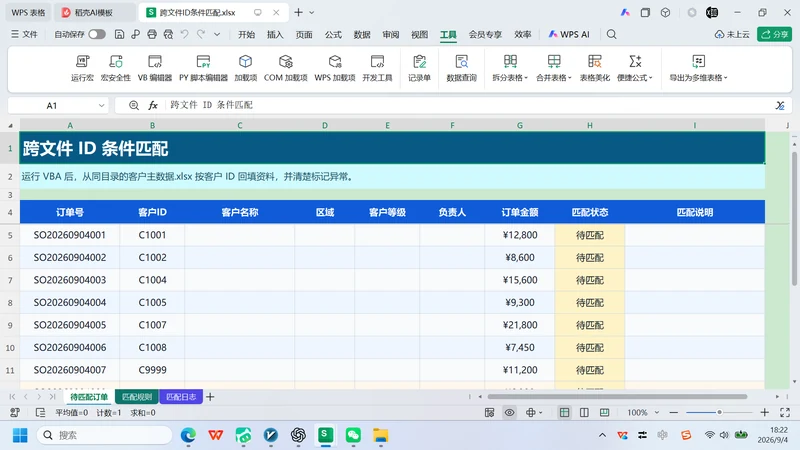Click the zoom out minus button
This screenshot has width=800, height=450.
(x=673, y=412)
